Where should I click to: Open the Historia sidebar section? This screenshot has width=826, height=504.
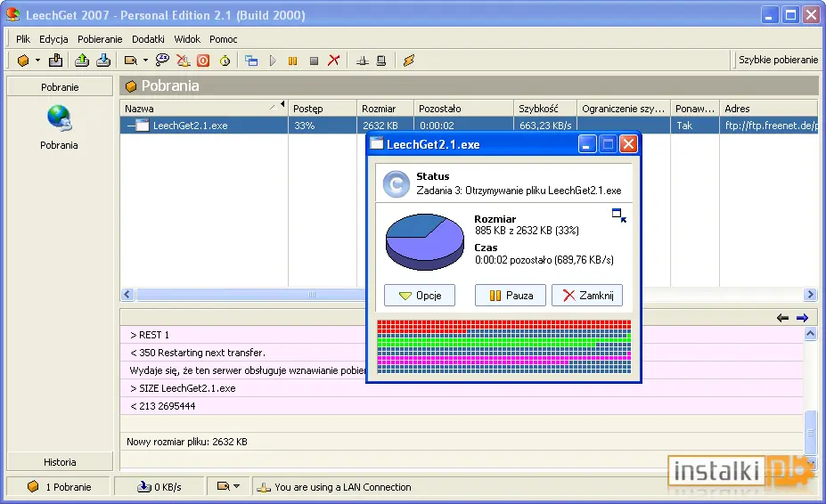coord(60,462)
